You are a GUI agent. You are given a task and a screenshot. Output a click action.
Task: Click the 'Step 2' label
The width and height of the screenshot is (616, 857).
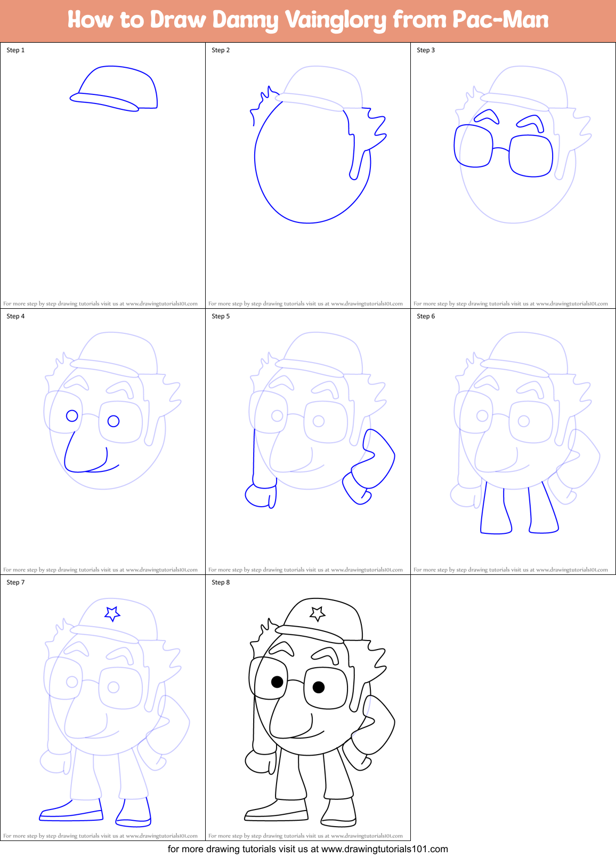click(221, 50)
